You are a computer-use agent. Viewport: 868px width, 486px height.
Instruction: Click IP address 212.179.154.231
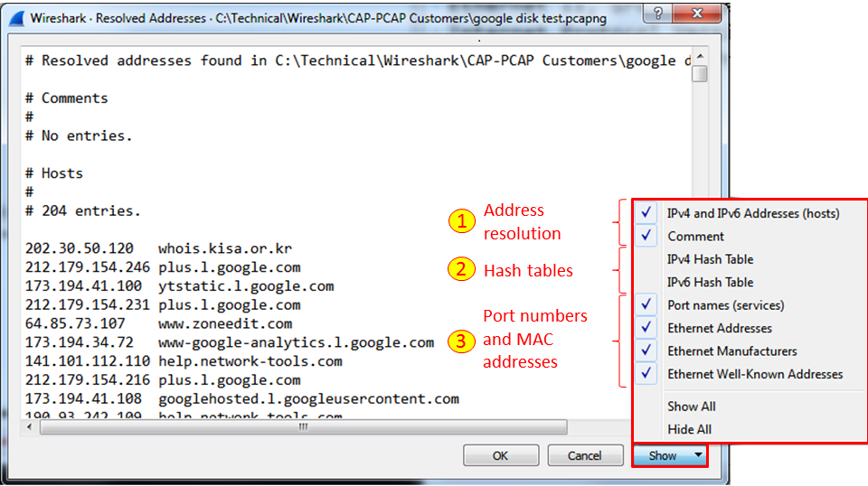(x=88, y=305)
